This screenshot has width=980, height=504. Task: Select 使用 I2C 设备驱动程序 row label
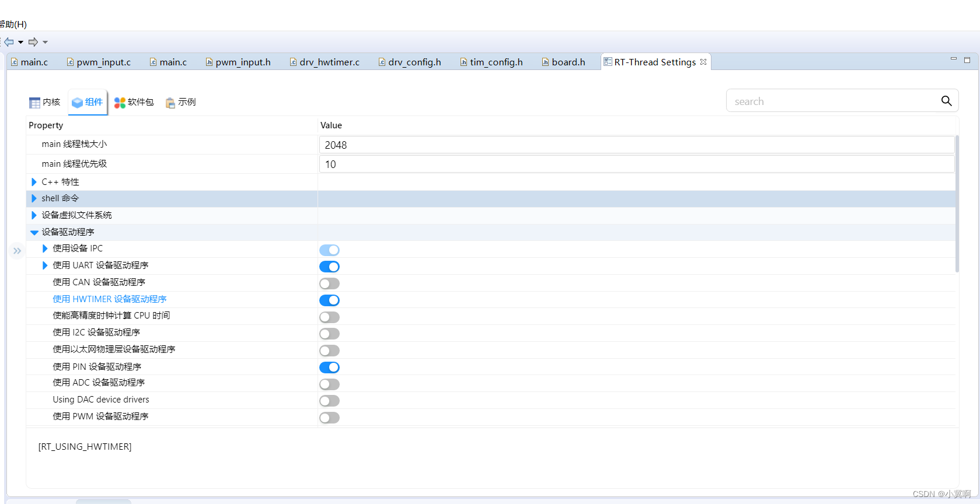[x=96, y=332]
